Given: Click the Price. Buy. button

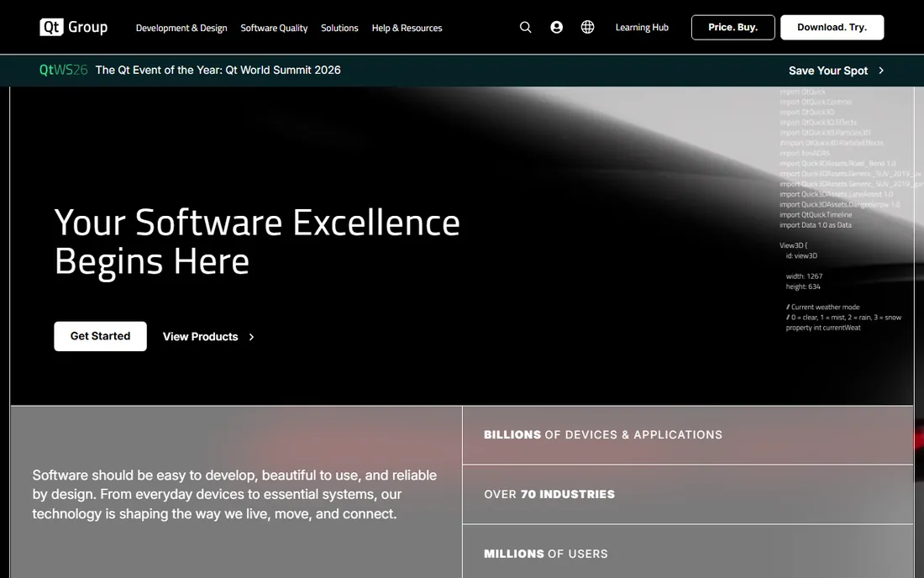Looking at the screenshot, I should [733, 27].
